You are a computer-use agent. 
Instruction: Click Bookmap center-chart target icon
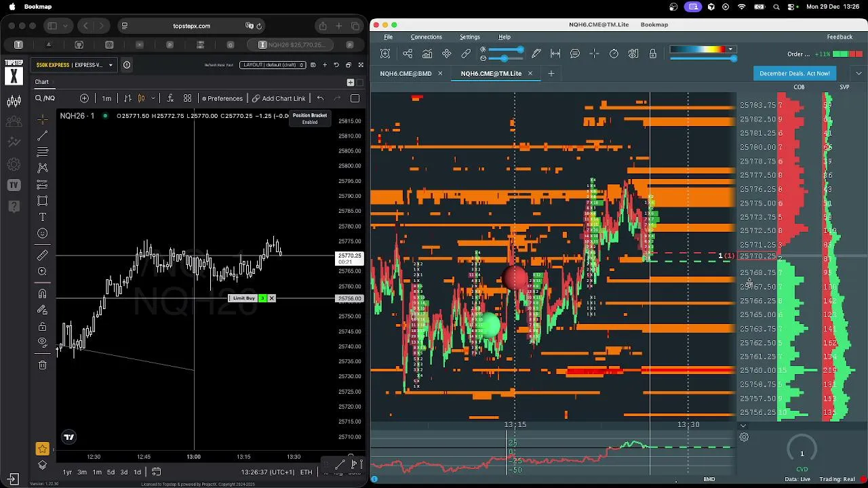coord(385,54)
